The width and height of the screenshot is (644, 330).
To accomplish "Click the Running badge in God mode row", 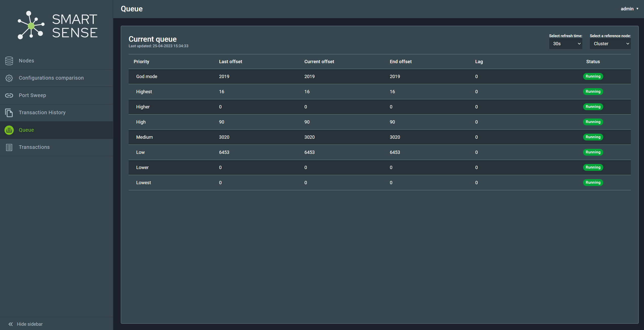I will (593, 77).
